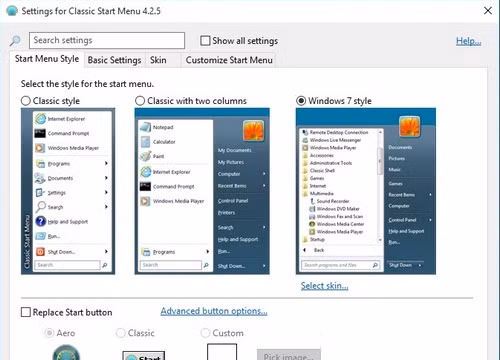Click the Classic Start Menu shell icon in title bar
The width and height of the screenshot is (500, 360).
[12, 11]
